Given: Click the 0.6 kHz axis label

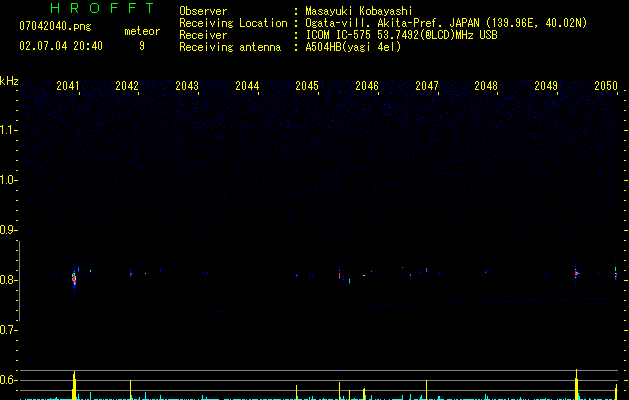Looking at the screenshot, I should tap(8, 380).
